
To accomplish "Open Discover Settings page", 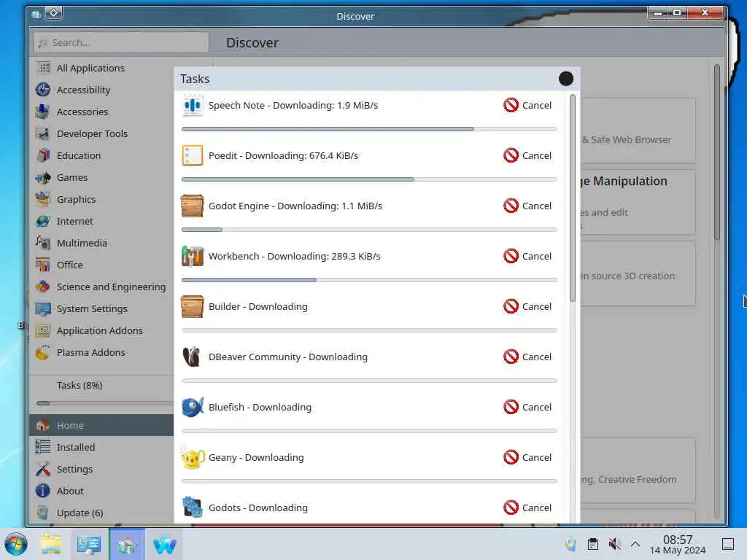I will 101,469.
